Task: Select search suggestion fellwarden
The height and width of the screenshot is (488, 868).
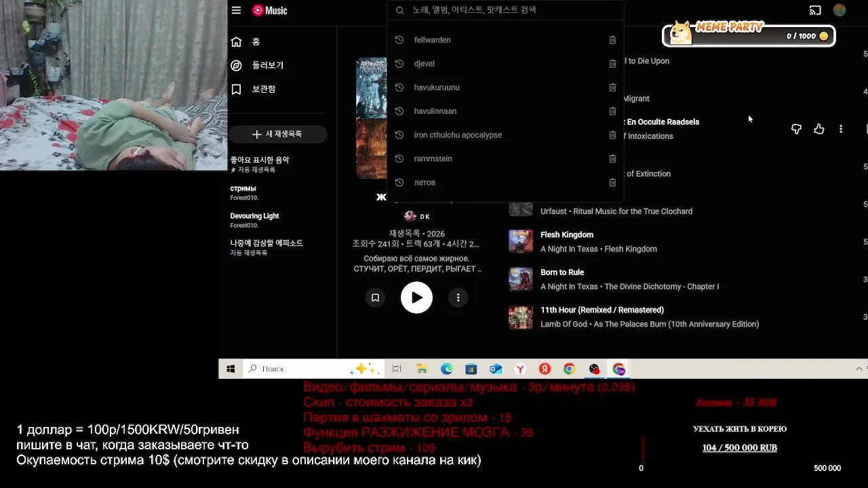Action: 432,40
